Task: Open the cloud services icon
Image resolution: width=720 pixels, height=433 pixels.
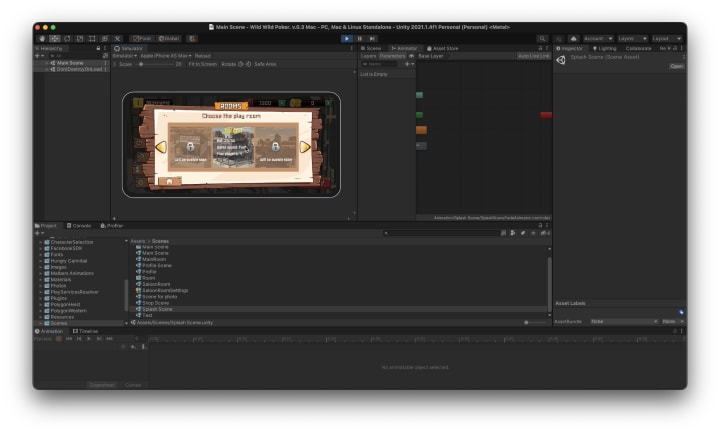Action: 574,39
